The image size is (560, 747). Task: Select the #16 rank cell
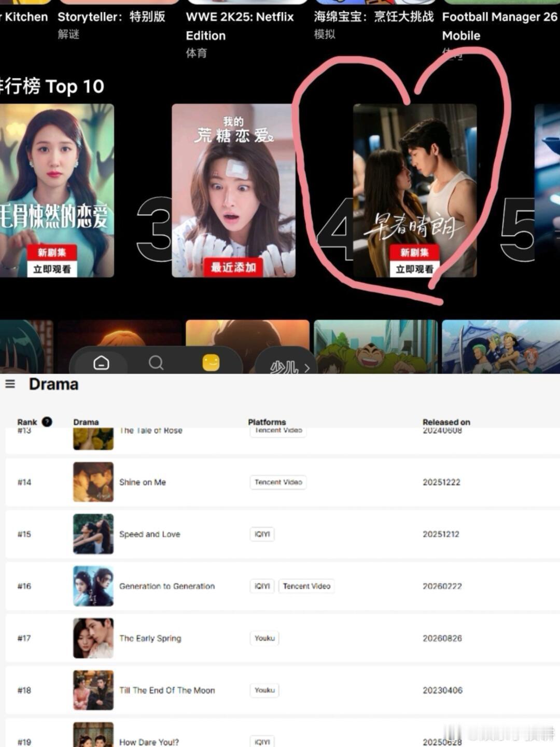(24, 586)
